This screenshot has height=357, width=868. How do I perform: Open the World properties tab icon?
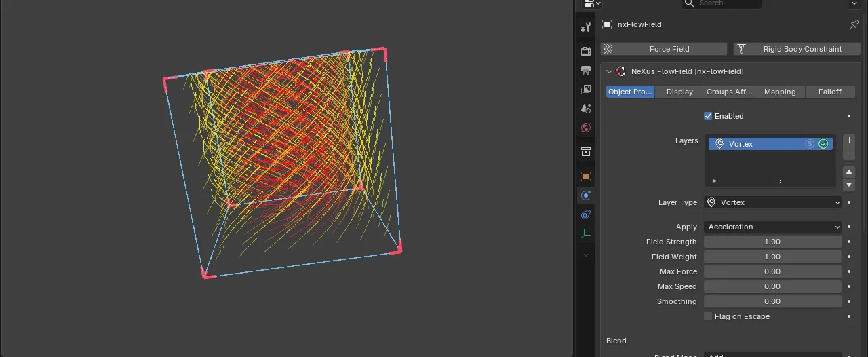pyautogui.click(x=586, y=127)
